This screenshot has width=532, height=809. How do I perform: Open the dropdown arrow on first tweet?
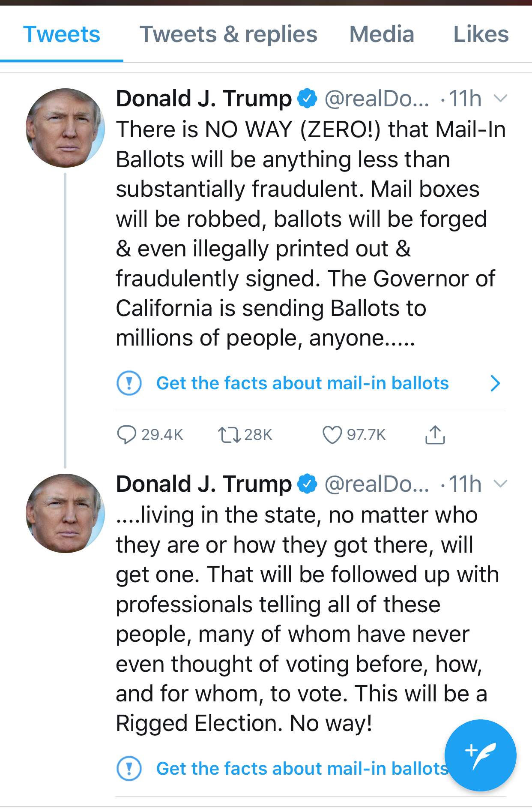click(500, 99)
